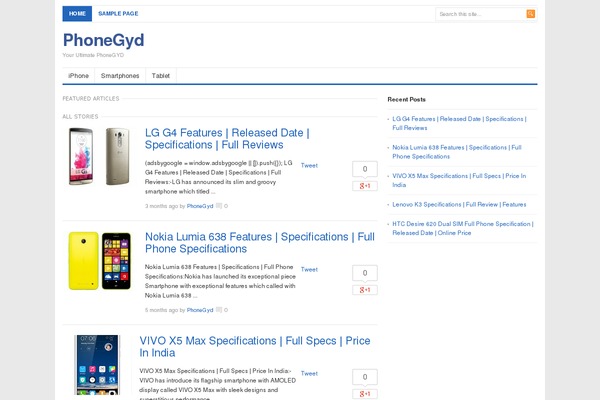This screenshot has height=400, width=600.
Task: Open recent post Nokia Lumia 638 in sidebar
Action: click(457, 152)
